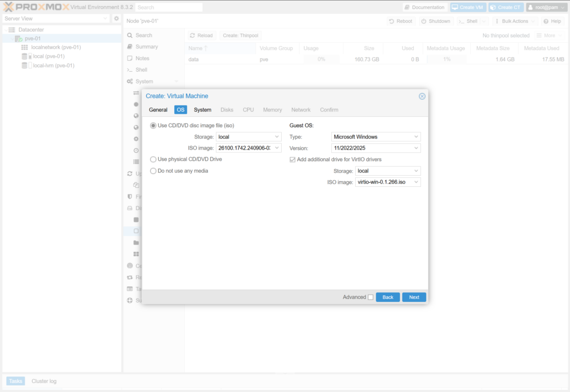Open Documentation via its book icon
The height and width of the screenshot is (392, 570).
point(407,7)
